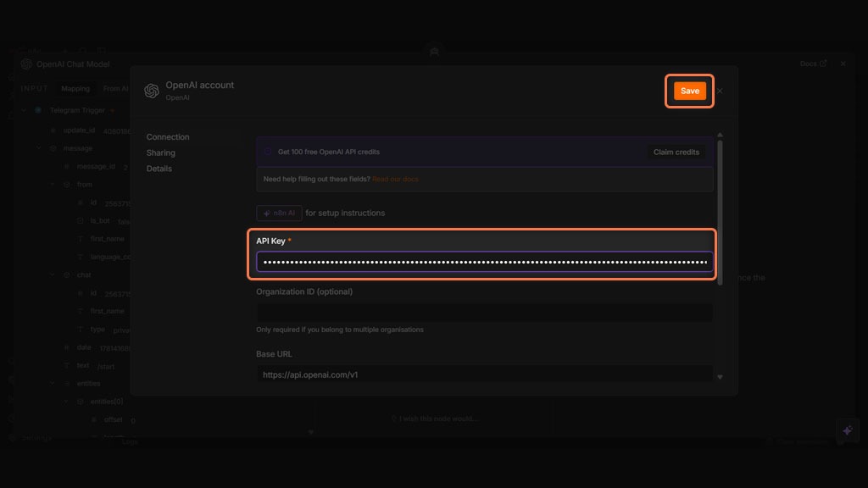
Task: Click the credential form scrollbar thumb
Action: (x=720, y=213)
